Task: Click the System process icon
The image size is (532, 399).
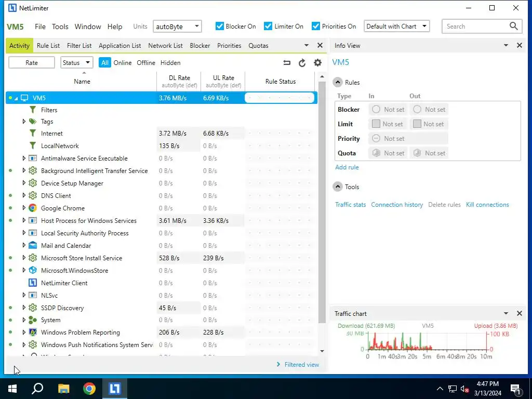Action: pos(33,320)
